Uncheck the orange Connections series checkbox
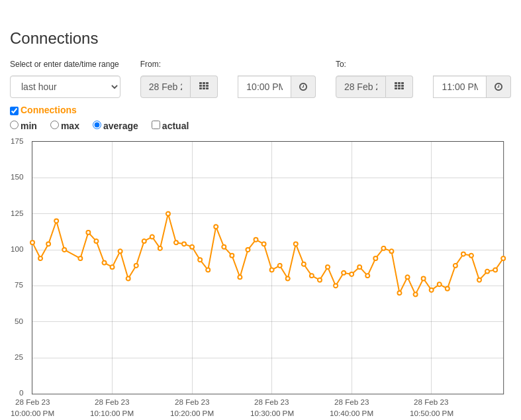This screenshot has height=420, width=521. (x=15, y=111)
